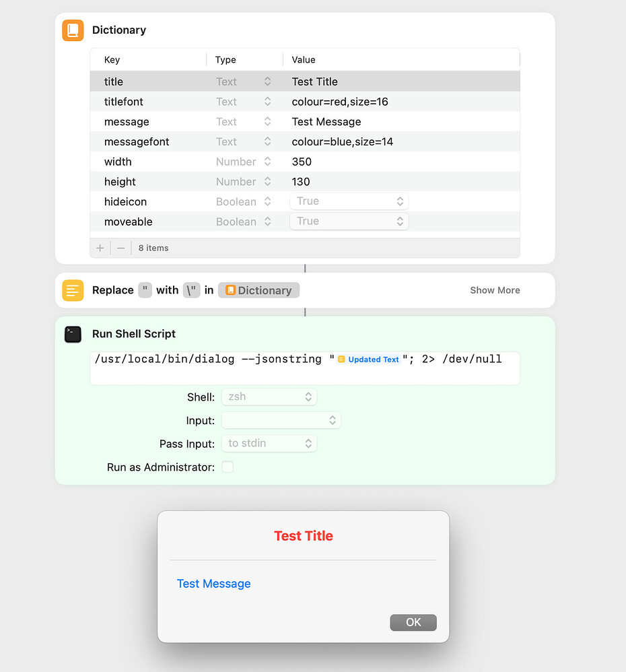Viewport: 626px width, 672px height.
Task: Open the Pass Input dropdown
Action: [269, 443]
